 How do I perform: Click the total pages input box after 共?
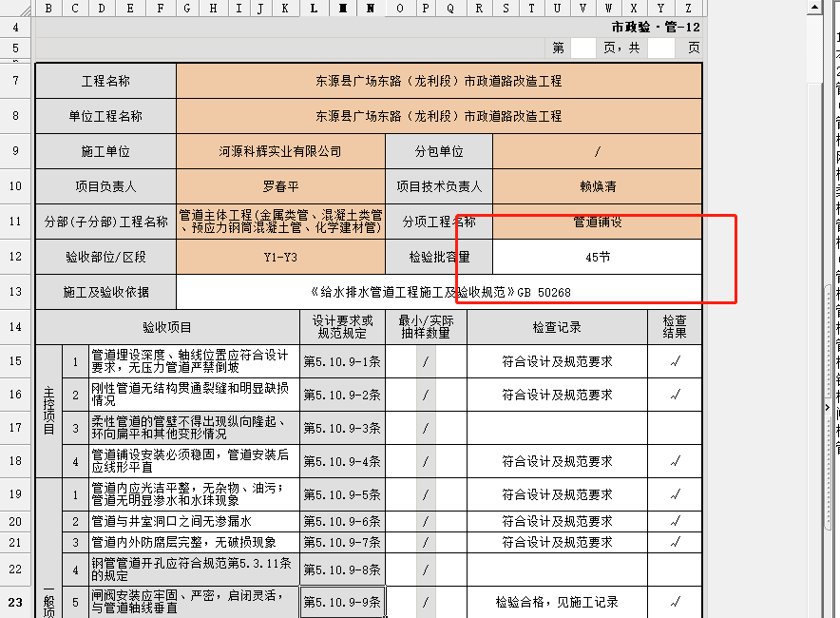point(661,48)
